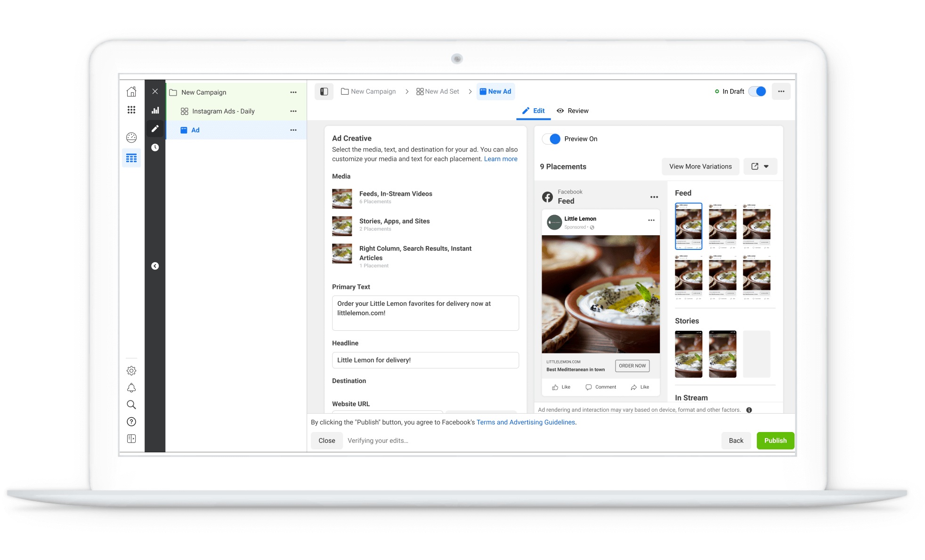Click the New Ad breadcrumb
The width and height of the screenshot is (925, 560).
pos(495,91)
